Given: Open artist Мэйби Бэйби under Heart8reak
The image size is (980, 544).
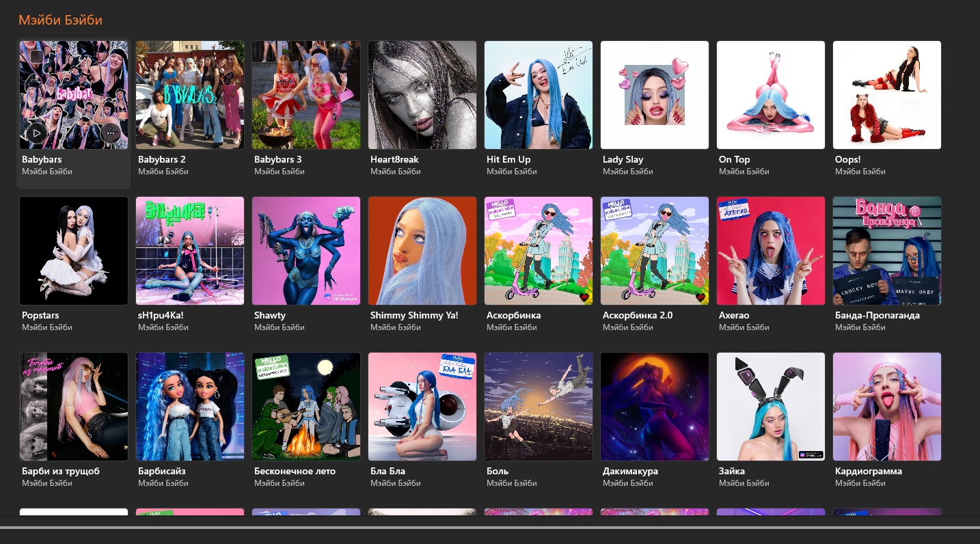Looking at the screenshot, I should (396, 172).
